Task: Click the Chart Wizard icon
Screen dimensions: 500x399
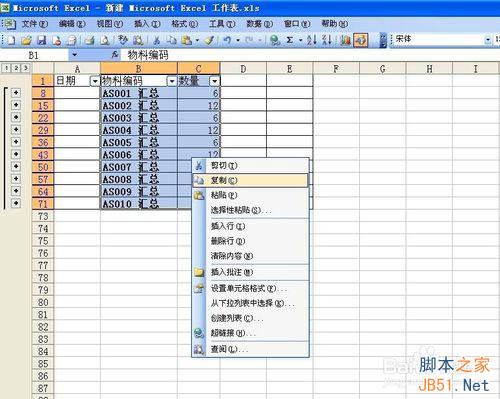Action: coord(345,40)
